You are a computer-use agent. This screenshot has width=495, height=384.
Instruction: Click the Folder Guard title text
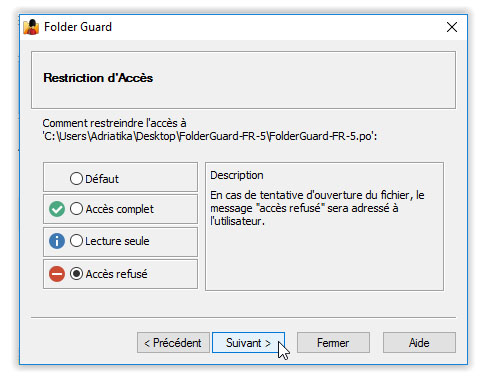pyautogui.click(x=78, y=27)
